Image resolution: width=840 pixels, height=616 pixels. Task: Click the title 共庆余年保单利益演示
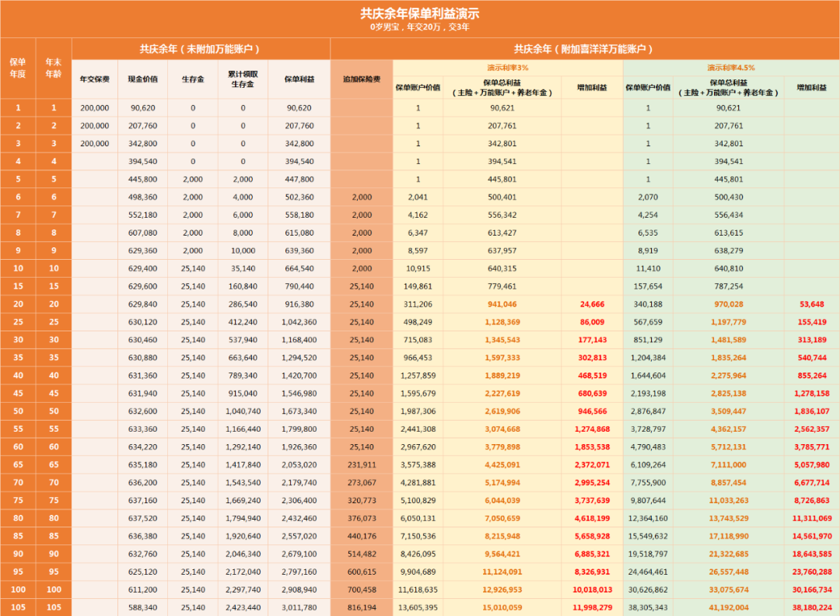click(x=420, y=11)
